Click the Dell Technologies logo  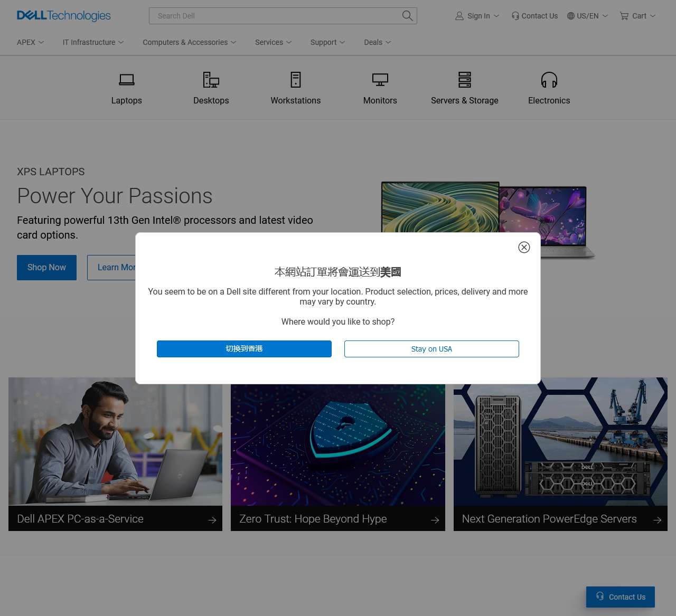pyautogui.click(x=63, y=16)
